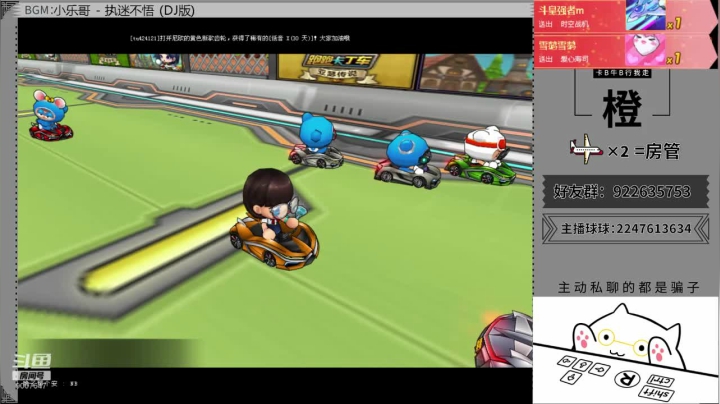The image size is (720, 404).
Task: Click the Douyu logo watermark
Action: click(32, 361)
